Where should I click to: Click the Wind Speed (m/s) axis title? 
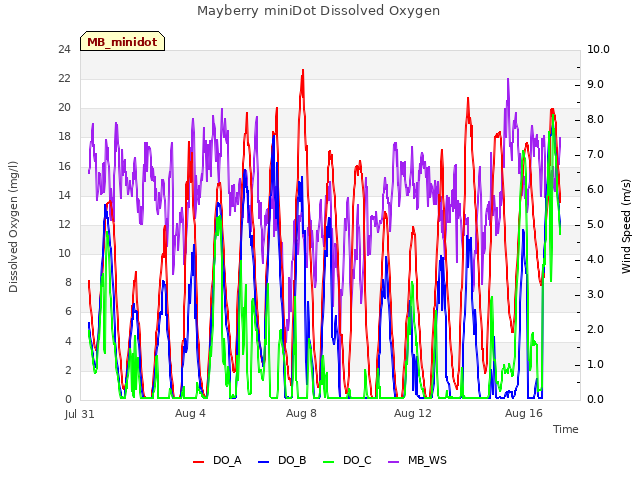[x=626, y=226]
